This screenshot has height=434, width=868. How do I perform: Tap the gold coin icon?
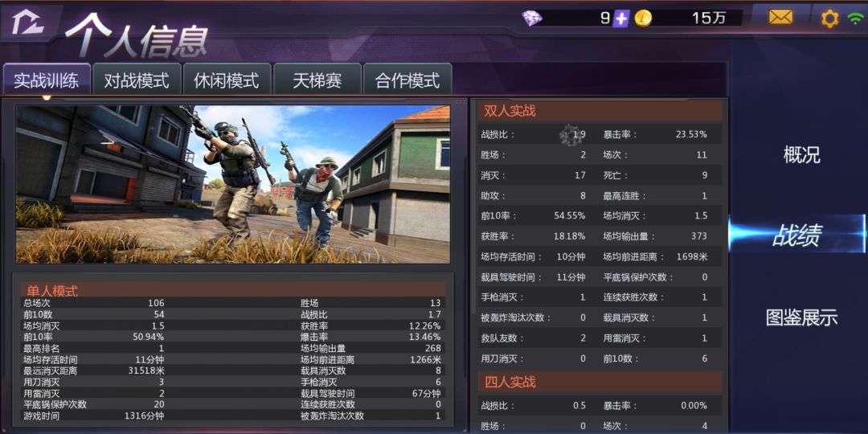643,18
